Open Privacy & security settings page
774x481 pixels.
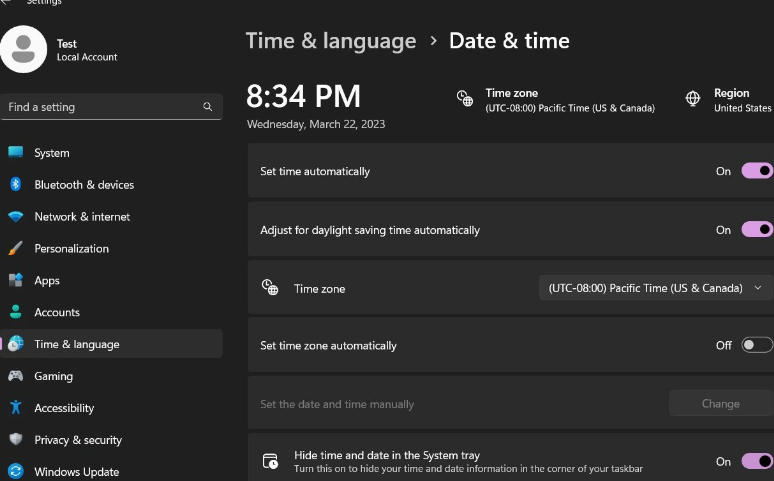(x=77, y=440)
